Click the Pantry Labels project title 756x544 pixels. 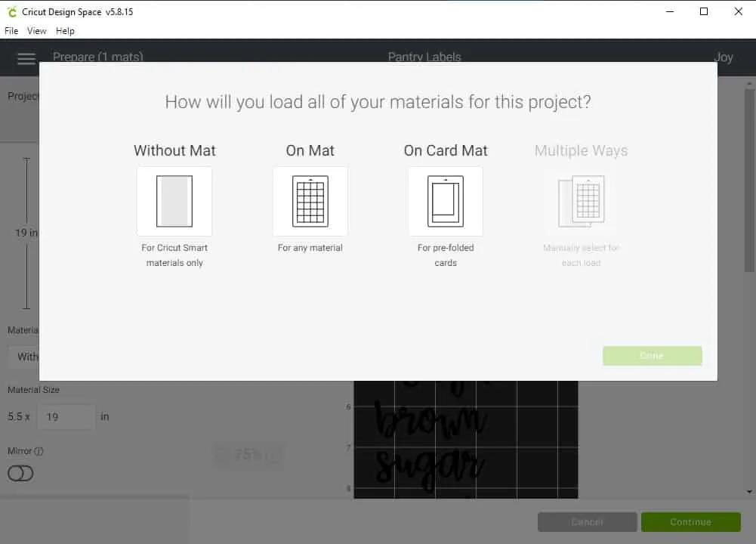click(424, 57)
